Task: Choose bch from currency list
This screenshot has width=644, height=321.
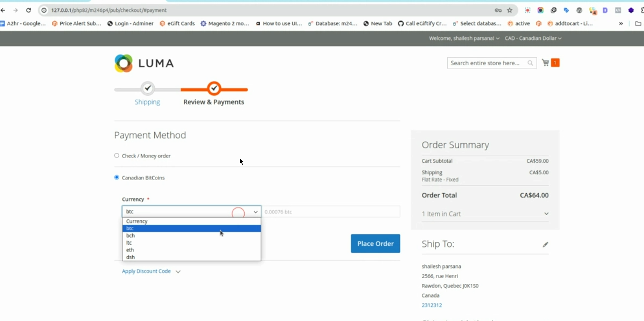Action: (x=131, y=235)
